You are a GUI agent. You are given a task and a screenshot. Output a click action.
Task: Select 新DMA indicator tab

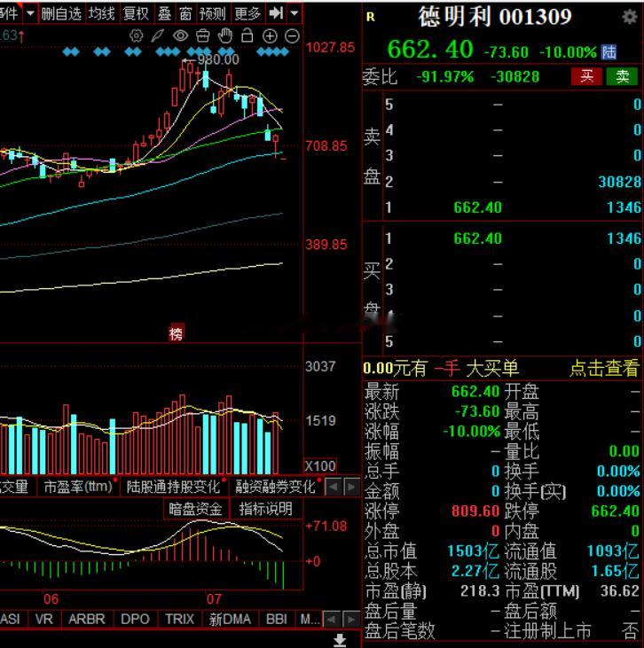230,619
